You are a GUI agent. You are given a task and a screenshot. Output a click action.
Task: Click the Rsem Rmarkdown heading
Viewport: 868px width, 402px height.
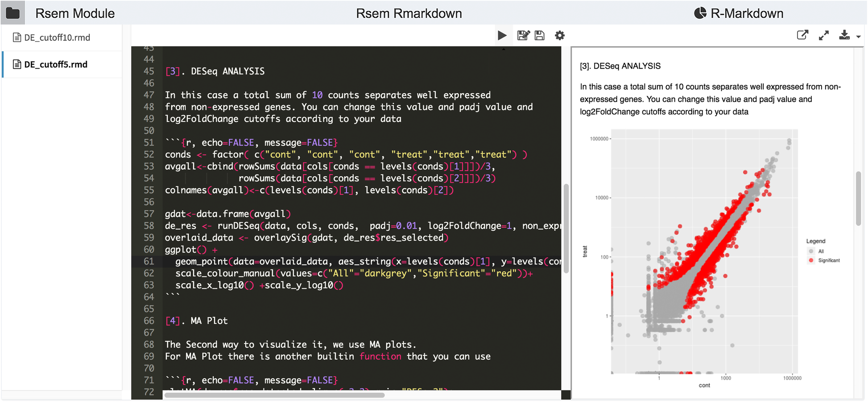coord(409,13)
